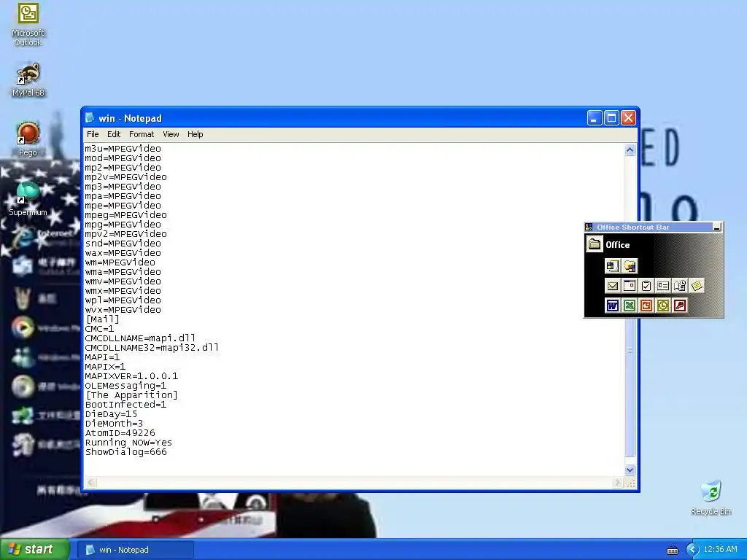Screen dimensions: 747x560
Task: Click the line "MAPIX=1"
Action: tap(105, 367)
